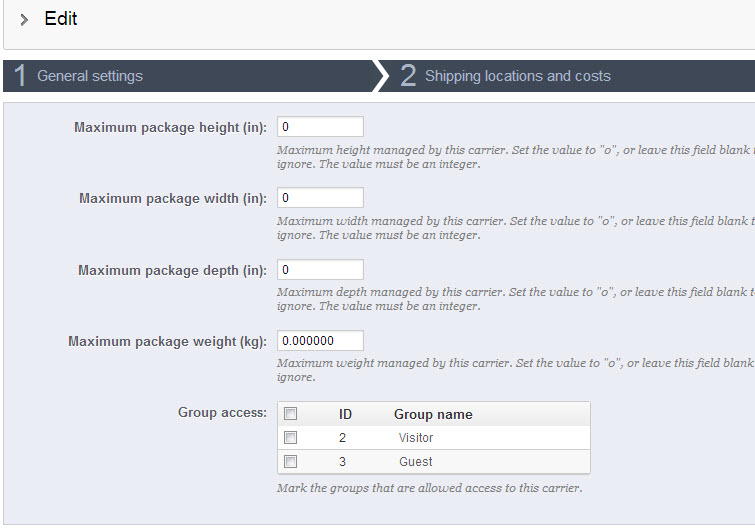This screenshot has width=755, height=528.
Task: Focus the Maximum package height field
Action: (x=320, y=127)
